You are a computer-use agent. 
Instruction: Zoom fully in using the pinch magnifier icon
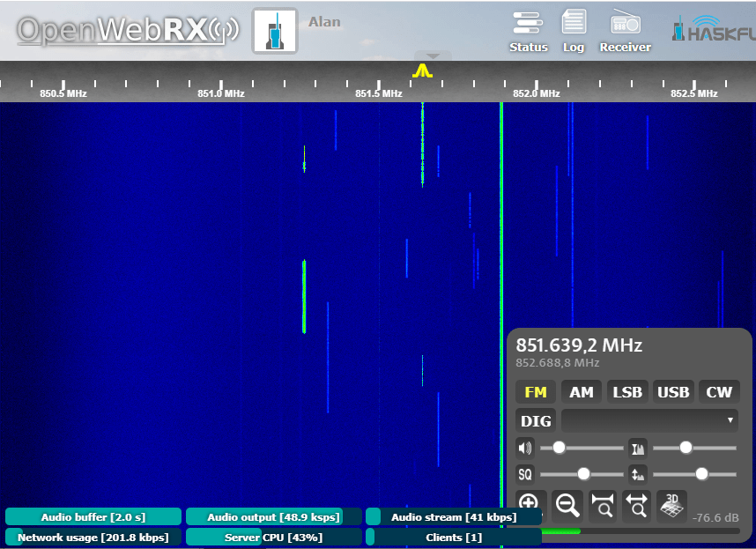[x=602, y=504]
